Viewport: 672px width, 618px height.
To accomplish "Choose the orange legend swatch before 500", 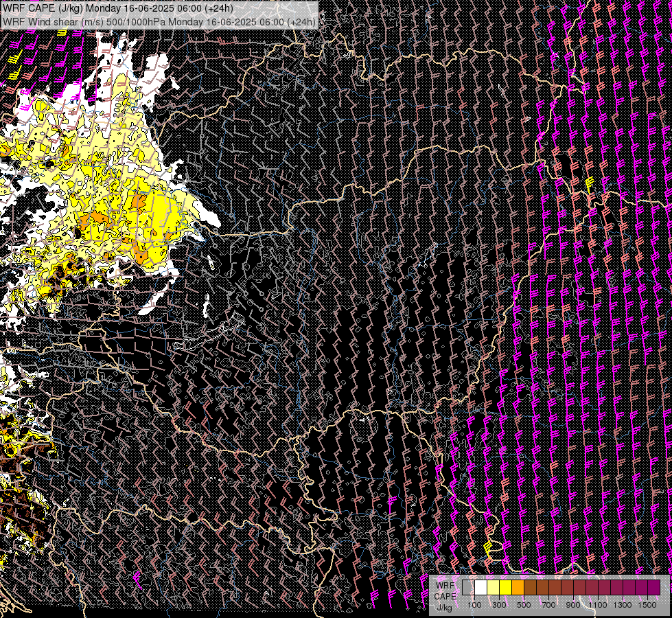I will click(518, 587).
